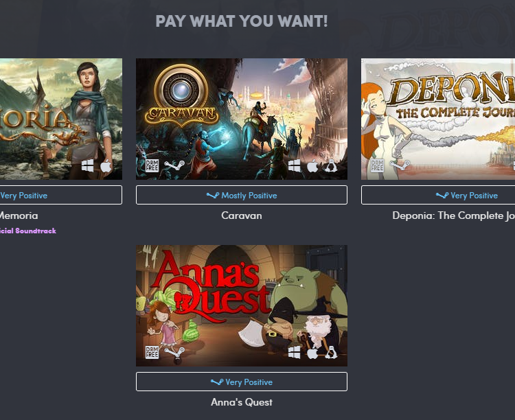Open Deponia's Very Positive Steam rating
Image resolution: width=515 pixels, height=420 pixels.
click(x=438, y=195)
